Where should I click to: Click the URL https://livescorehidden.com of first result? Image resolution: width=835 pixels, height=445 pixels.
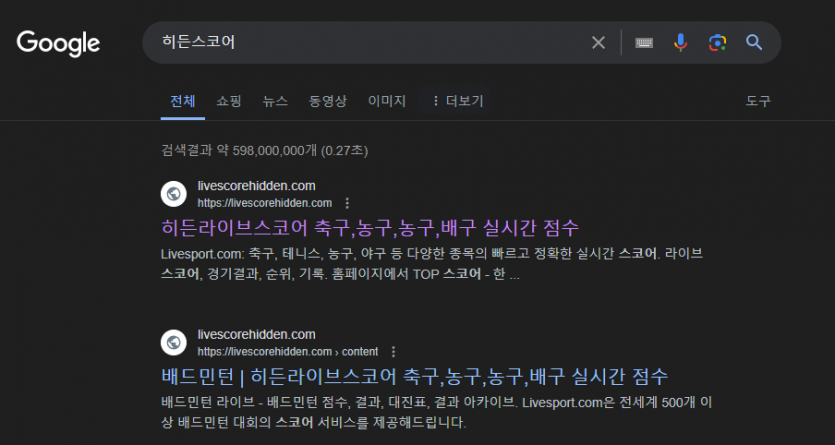(x=265, y=203)
